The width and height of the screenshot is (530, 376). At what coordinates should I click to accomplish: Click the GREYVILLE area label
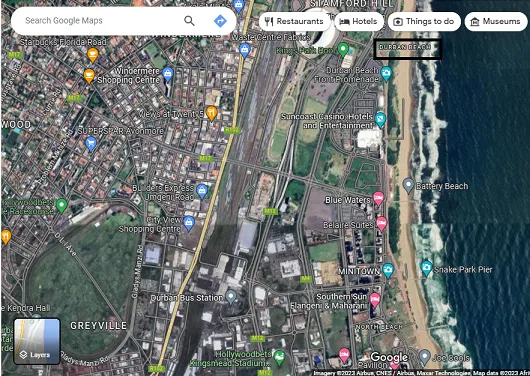pos(99,326)
